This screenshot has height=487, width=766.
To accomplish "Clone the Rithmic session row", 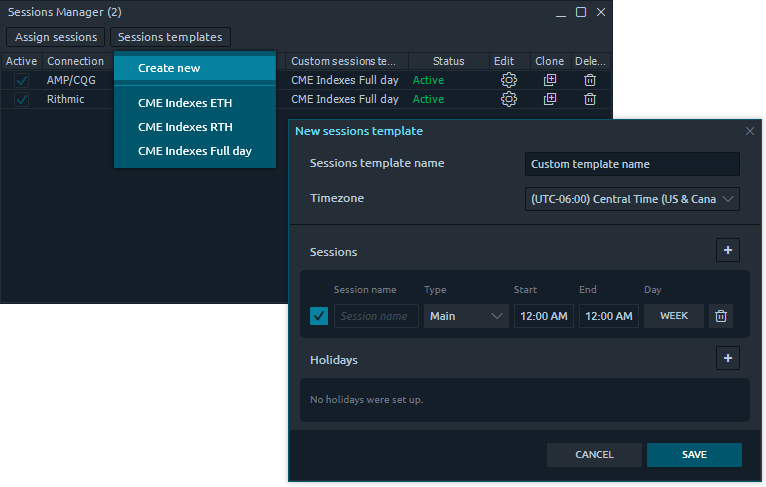I will click(550, 99).
